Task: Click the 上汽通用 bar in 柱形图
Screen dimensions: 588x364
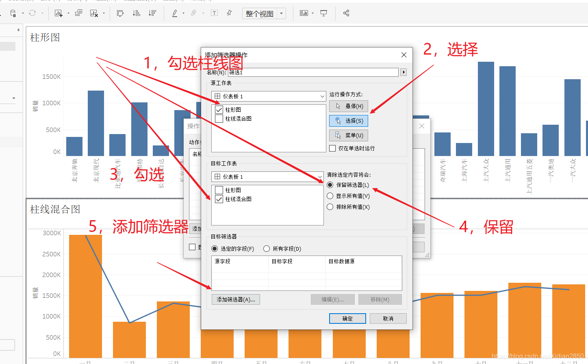Action: (x=508, y=111)
